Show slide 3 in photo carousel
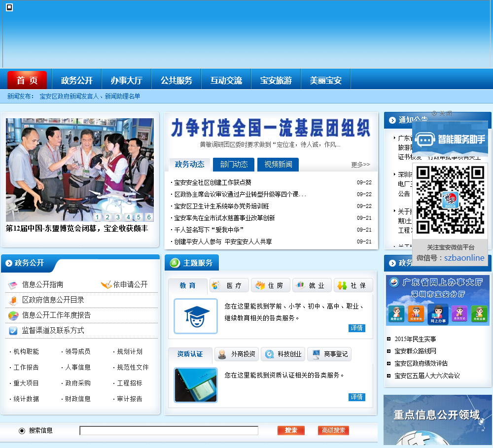The width and height of the screenshot is (493, 448). [x=118, y=217]
